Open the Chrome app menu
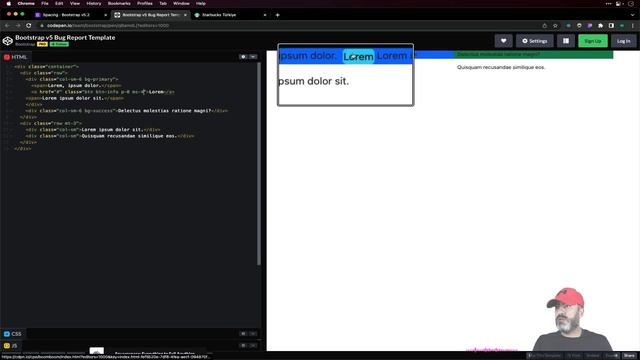Screen dimensions: 640x360 click(26, 3)
